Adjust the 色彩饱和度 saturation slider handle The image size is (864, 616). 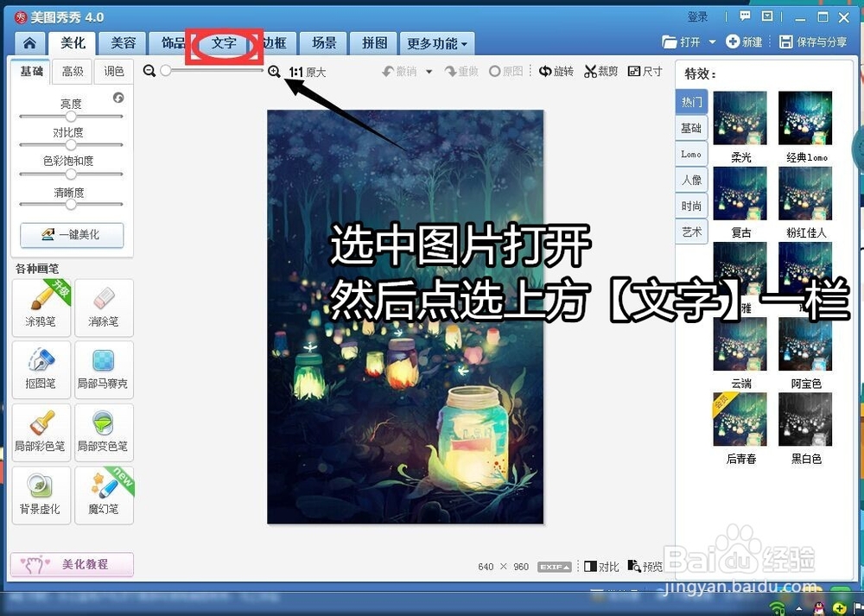71,175
